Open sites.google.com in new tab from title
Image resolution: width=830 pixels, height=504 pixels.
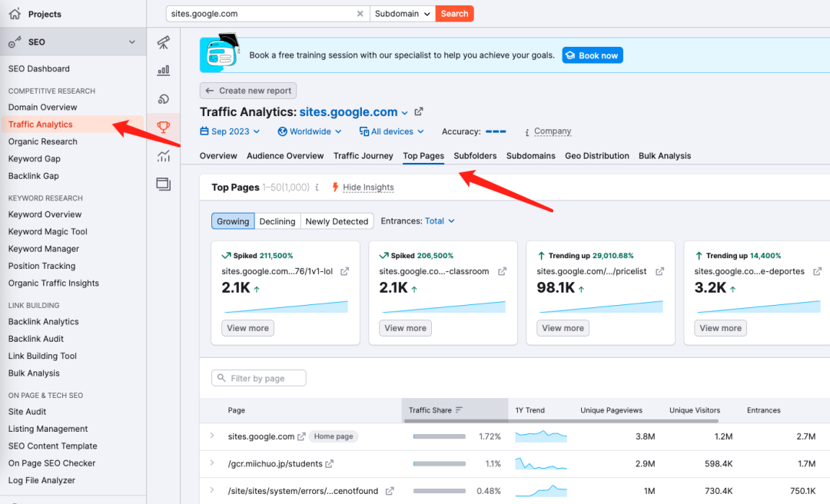point(419,111)
